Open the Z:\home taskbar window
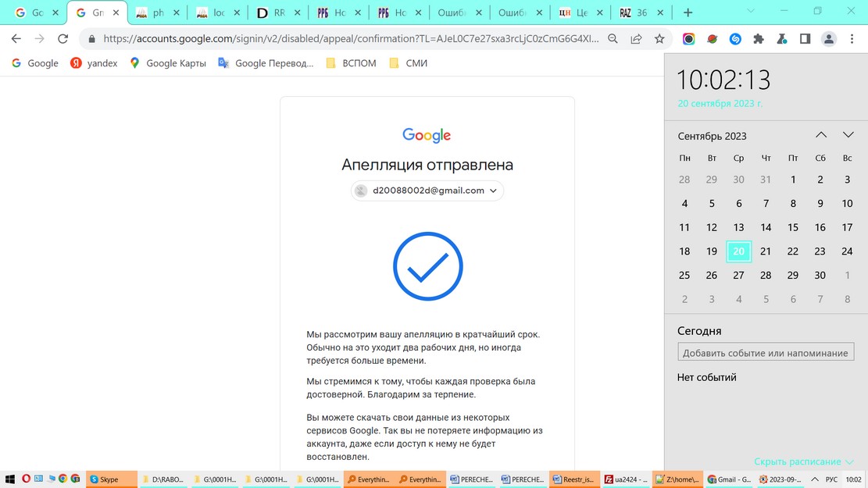This screenshot has width=868, height=488. [x=677, y=479]
